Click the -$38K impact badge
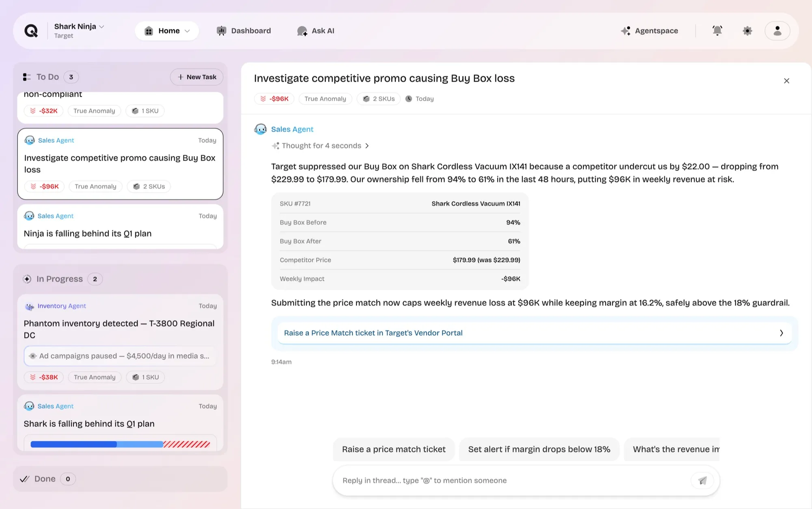The height and width of the screenshot is (509, 812). tap(44, 377)
